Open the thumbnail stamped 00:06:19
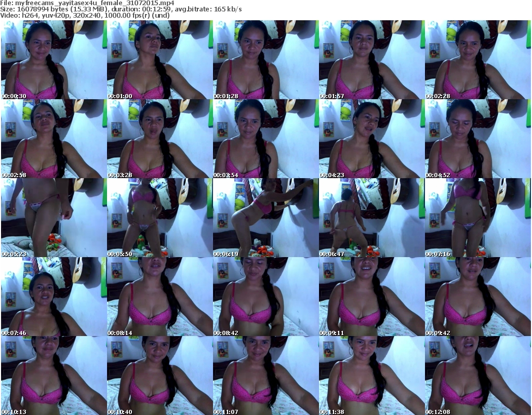The image size is (532, 415). (x=265, y=218)
